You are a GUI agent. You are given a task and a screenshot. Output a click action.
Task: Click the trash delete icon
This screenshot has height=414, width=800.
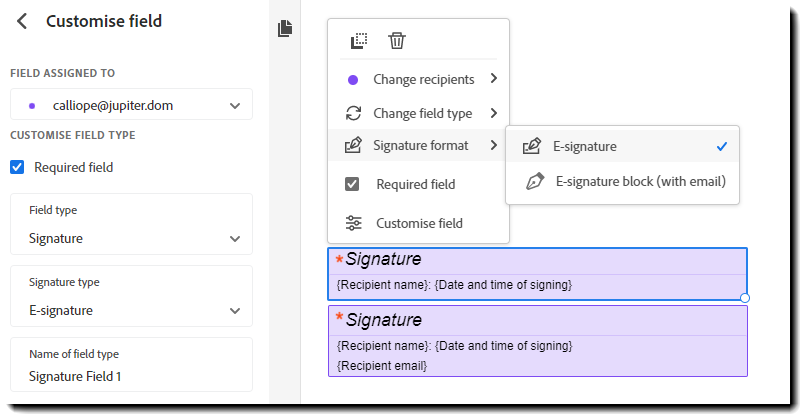point(397,41)
